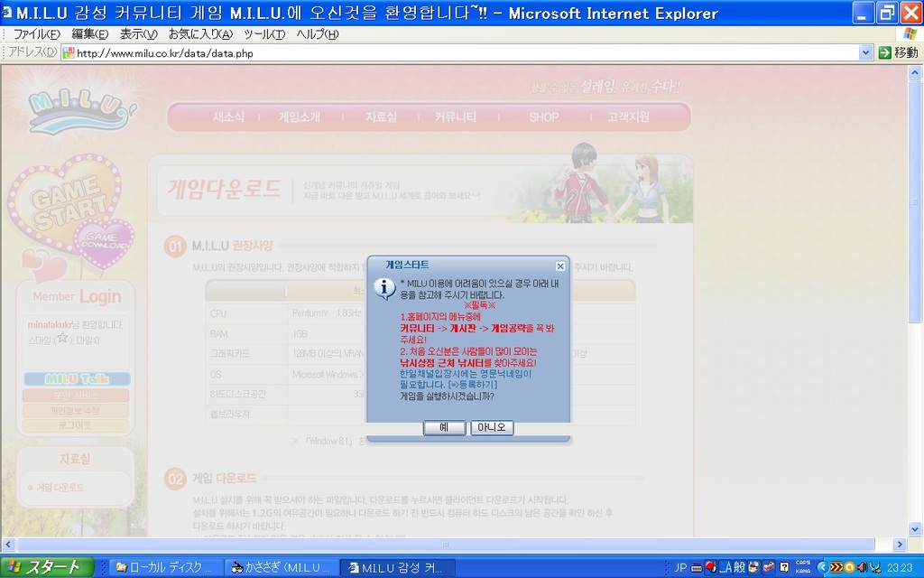Click the IME dictionary tool icon
Screen dimensions: 924x578
[753, 567]
